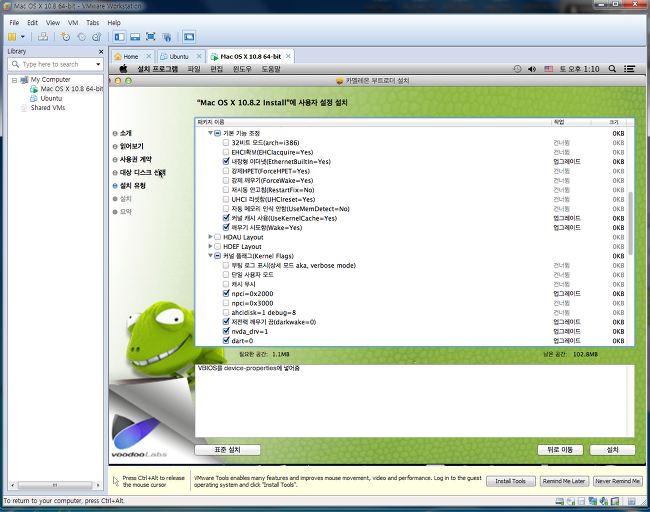Screen dimensions: 650x512
Task: Open the VMware File menu
Action: (x=14, y=23)
